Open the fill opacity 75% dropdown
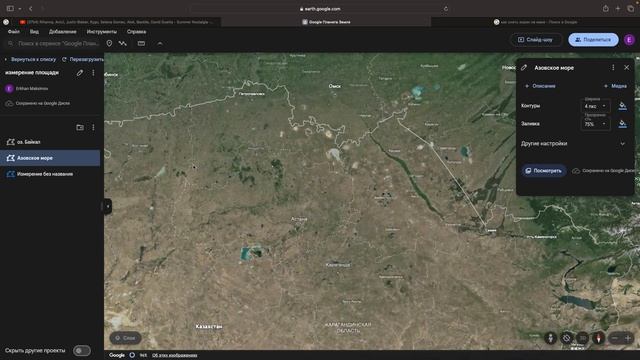Viewport: 640px width, 360px height. 595,124
